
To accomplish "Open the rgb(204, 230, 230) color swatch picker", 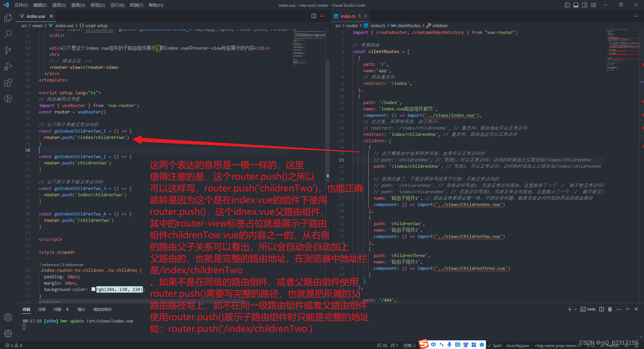I will [94, 289].
